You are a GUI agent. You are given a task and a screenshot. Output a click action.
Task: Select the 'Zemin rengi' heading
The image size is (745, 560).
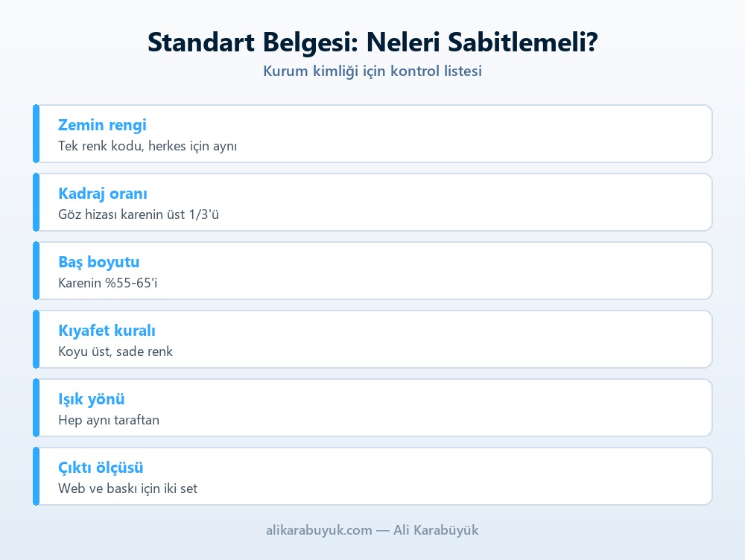coord(102,125)
